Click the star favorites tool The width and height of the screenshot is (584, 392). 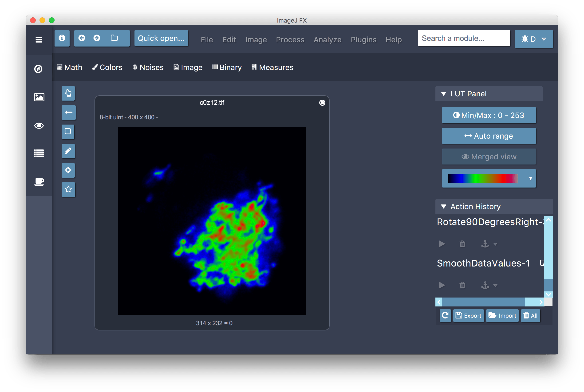(68, 189)
